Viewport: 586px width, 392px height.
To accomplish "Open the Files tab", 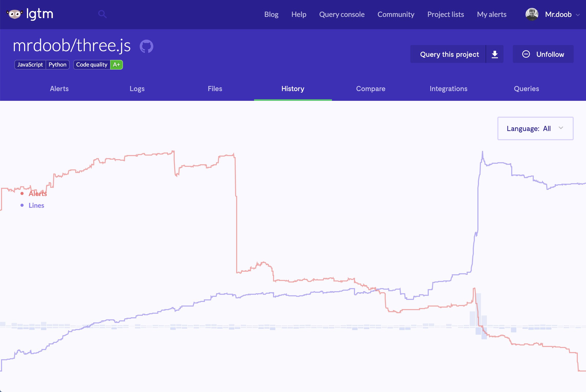I will [215, 89].
